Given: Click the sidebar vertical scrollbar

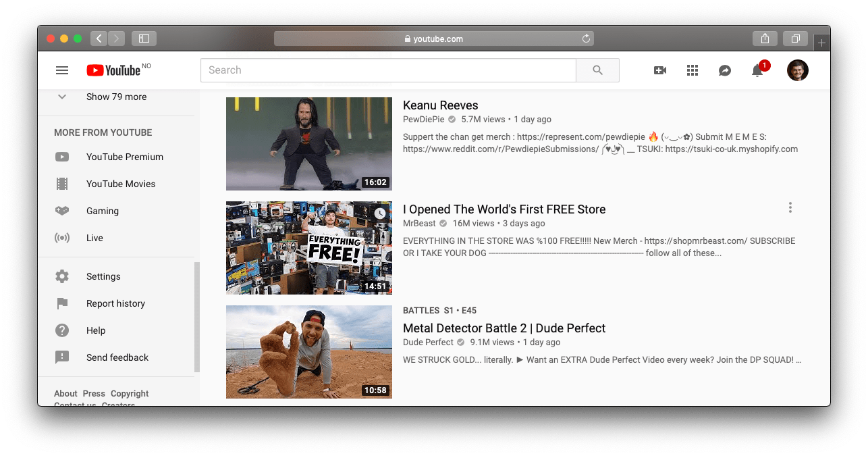Looking at the screenshot, I should [x=197, y=316].
